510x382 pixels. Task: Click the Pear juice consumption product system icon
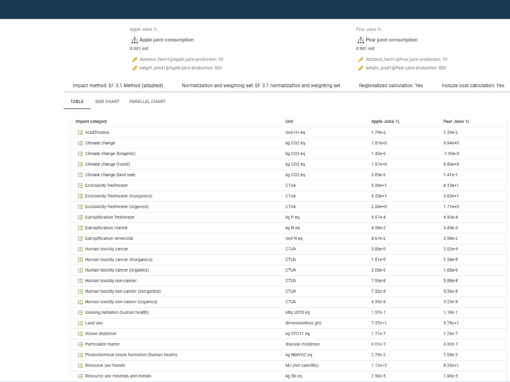point(361,40)
